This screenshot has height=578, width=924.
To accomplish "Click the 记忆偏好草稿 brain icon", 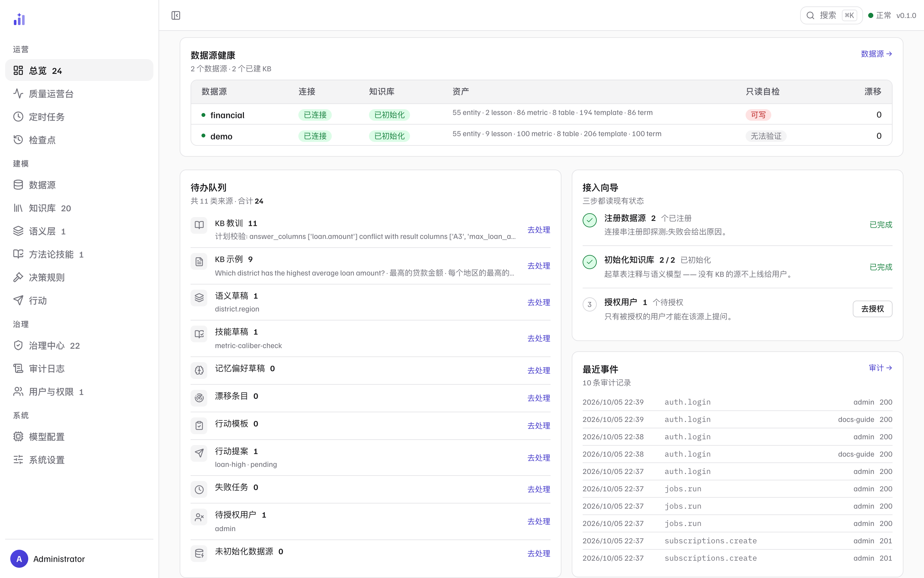I will tap(199, 370).
